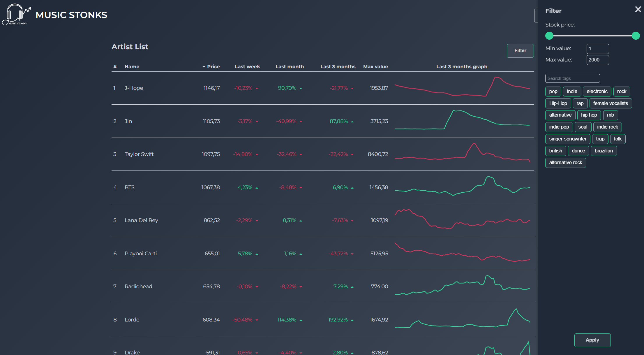Click the MUSIC STONKS title text

coord(71,15)
